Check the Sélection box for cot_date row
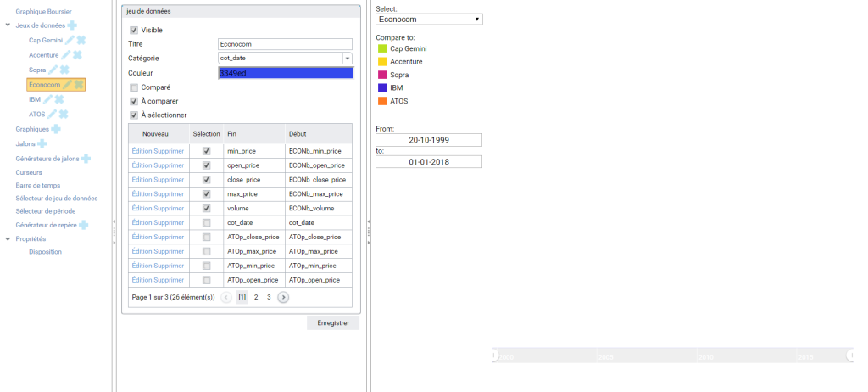The height and width of the screenshot is (392, 868). point(207,222)
